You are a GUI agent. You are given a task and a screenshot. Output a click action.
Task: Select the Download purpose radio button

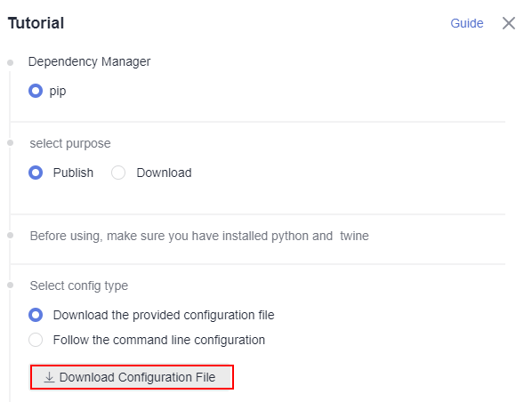coord(118,173)
